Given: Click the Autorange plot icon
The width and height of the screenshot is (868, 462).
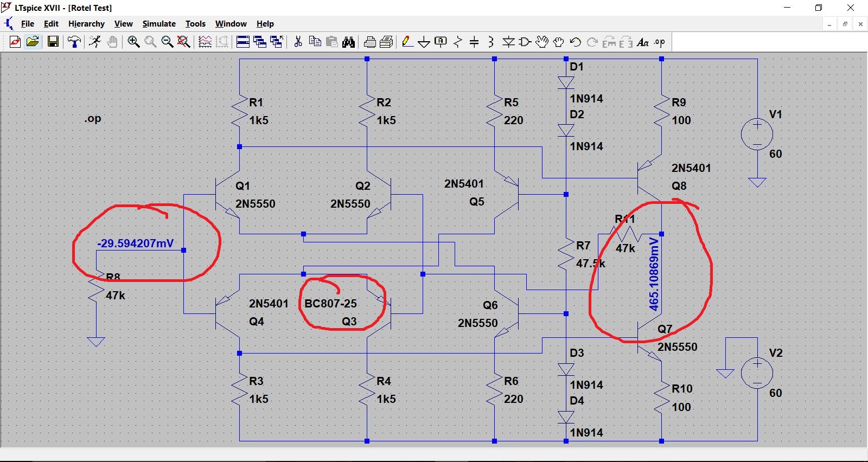Looking at the screenshot, I should click(x=205, y=42).
